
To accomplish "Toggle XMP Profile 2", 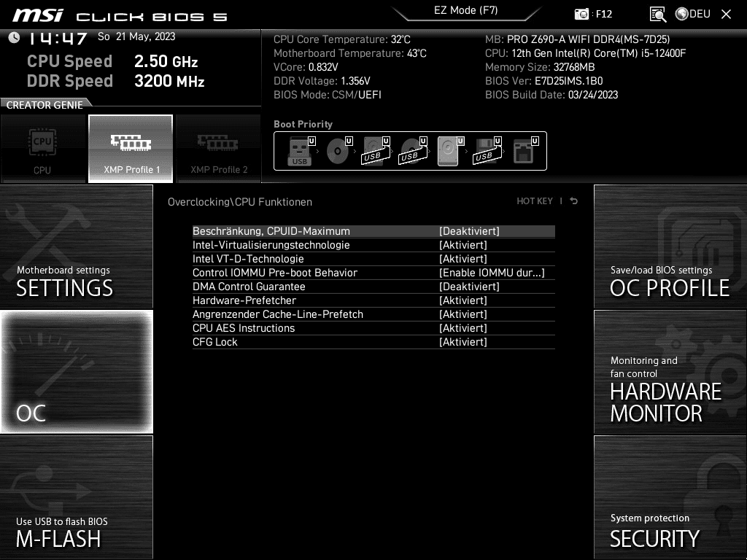I will [219, 149].
